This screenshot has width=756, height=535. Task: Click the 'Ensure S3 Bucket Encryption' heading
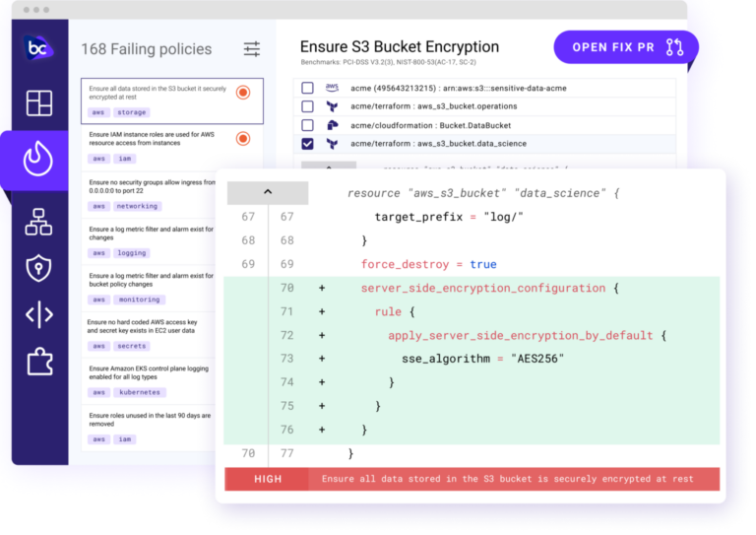coord(400,46)
